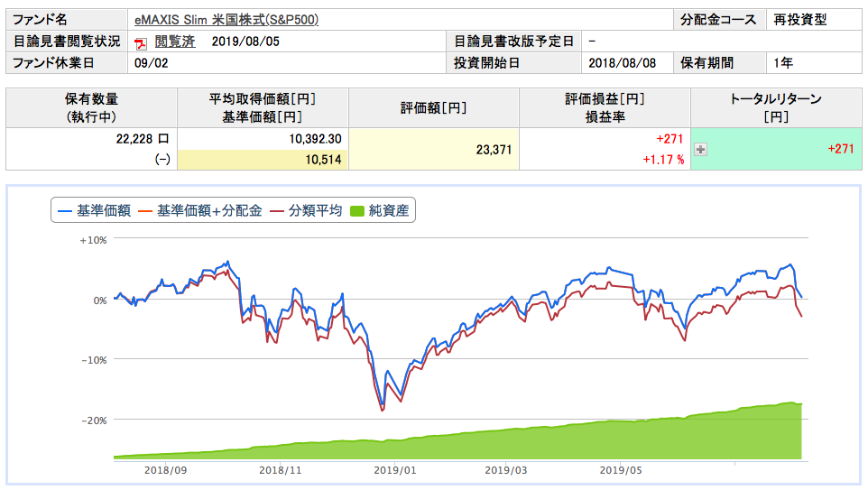Viewport: 868px width, 490px height.
Task: Select the holdings quantity 22,228 口
Action: pos(143,139)
